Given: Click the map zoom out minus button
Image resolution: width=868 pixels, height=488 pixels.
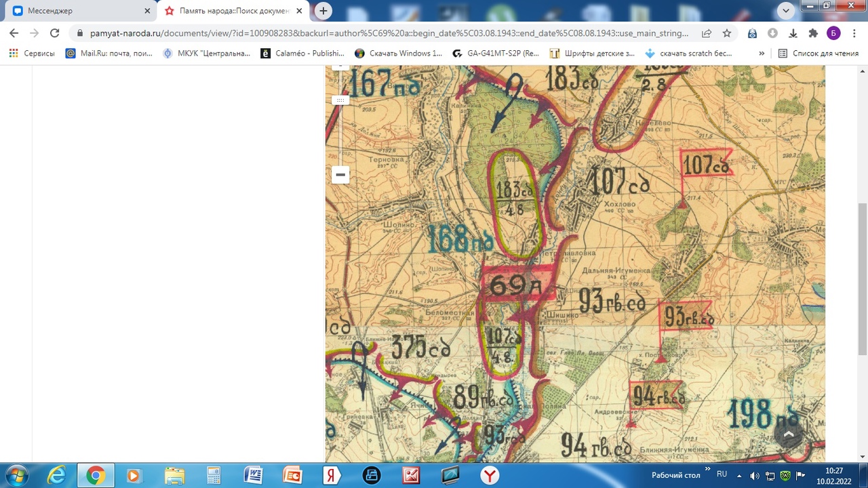Looking at the screenshot, I should [x=340, y=175].
